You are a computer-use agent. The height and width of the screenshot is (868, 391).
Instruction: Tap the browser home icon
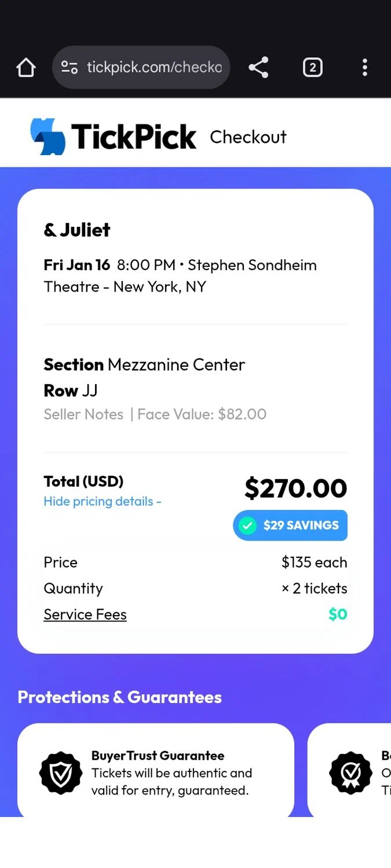[x=26, y=68]
